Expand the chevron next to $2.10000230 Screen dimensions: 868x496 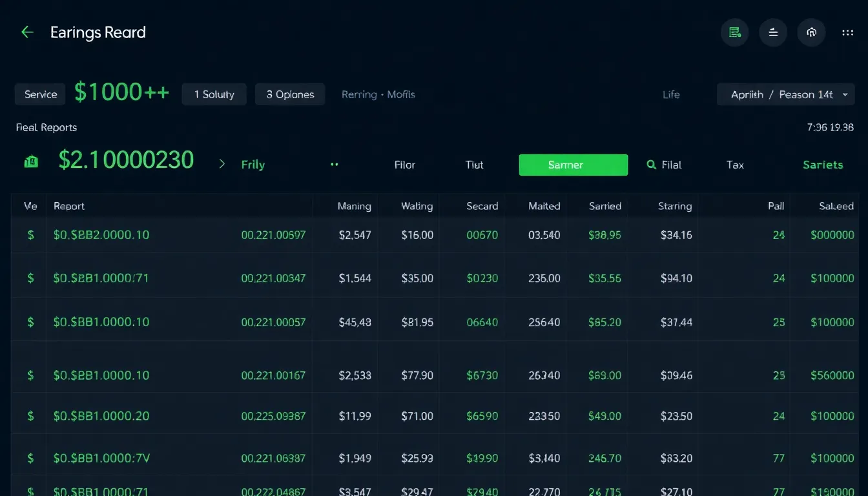coord(222,164)
